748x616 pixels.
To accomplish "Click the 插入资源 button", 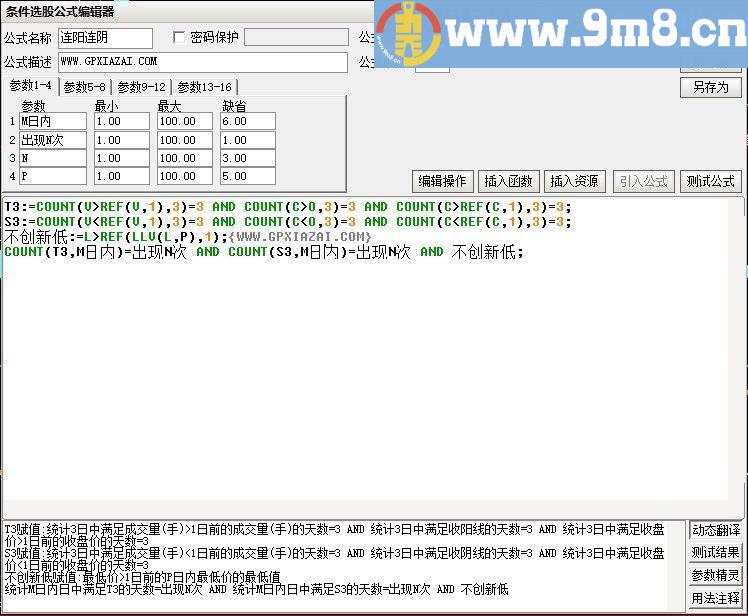I will [574, 181].
